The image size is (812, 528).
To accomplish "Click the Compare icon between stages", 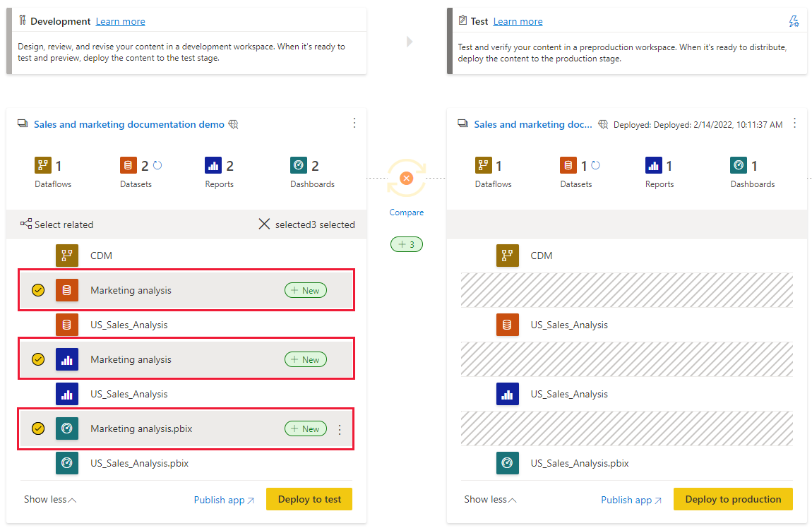I will [407, 178].
